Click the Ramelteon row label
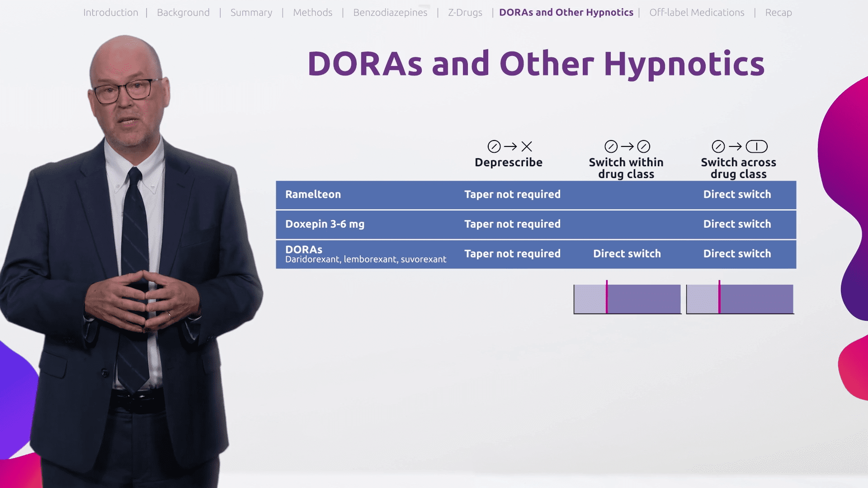The width and height of the screenshot is (868, 488). (313, 194)
